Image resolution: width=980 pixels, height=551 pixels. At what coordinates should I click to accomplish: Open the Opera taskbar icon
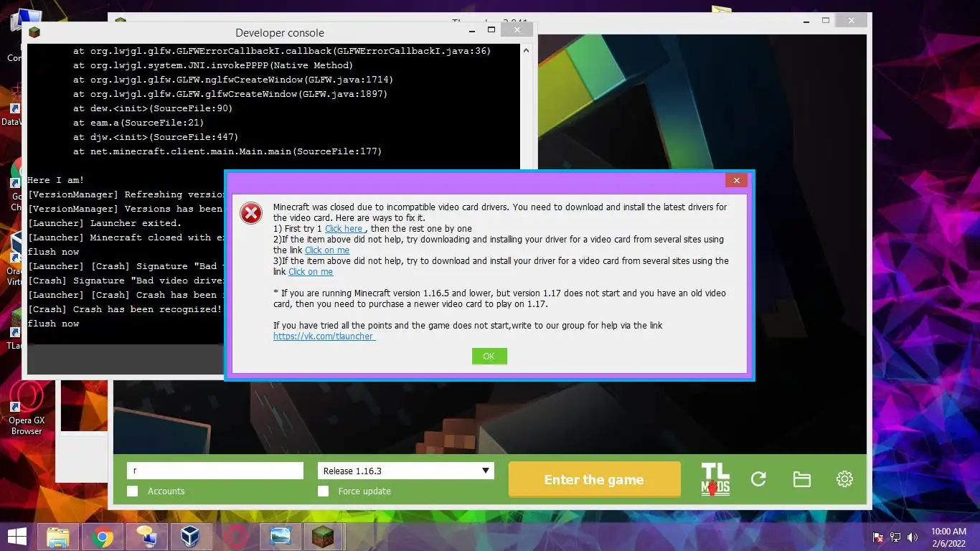[235, 537]
